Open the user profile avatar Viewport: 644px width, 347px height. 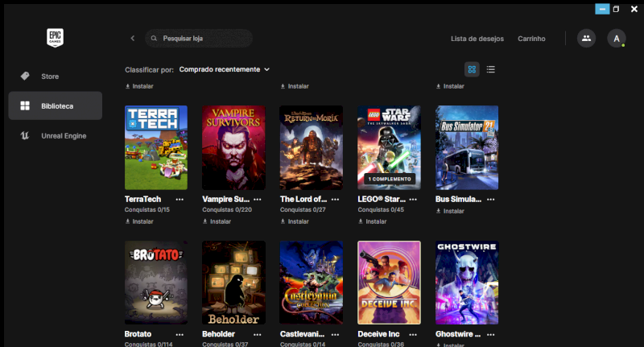coord(617,38)
